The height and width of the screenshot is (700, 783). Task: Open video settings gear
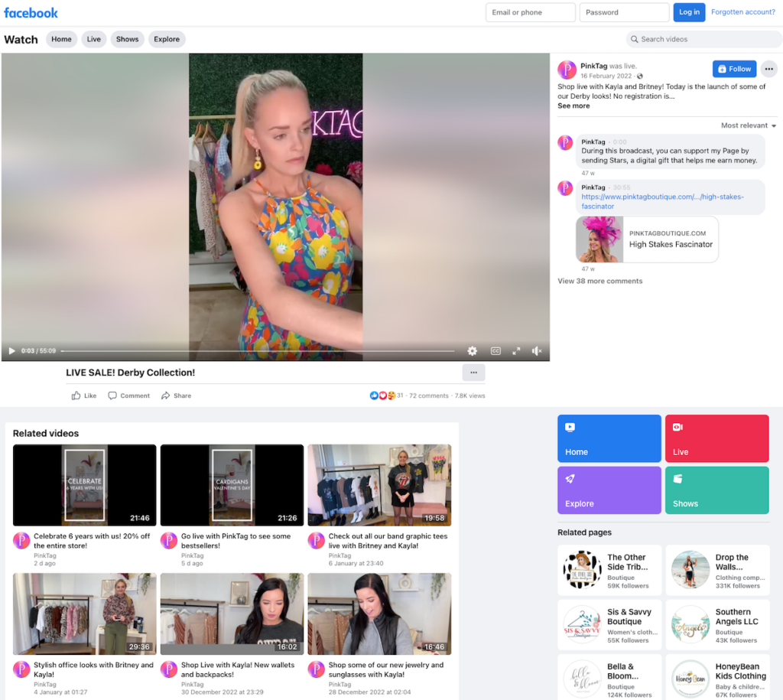coord(472,350)
